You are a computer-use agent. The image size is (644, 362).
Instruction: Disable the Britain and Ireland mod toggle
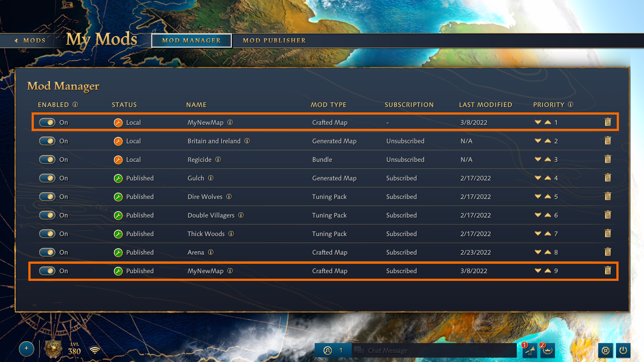point(47,141)
